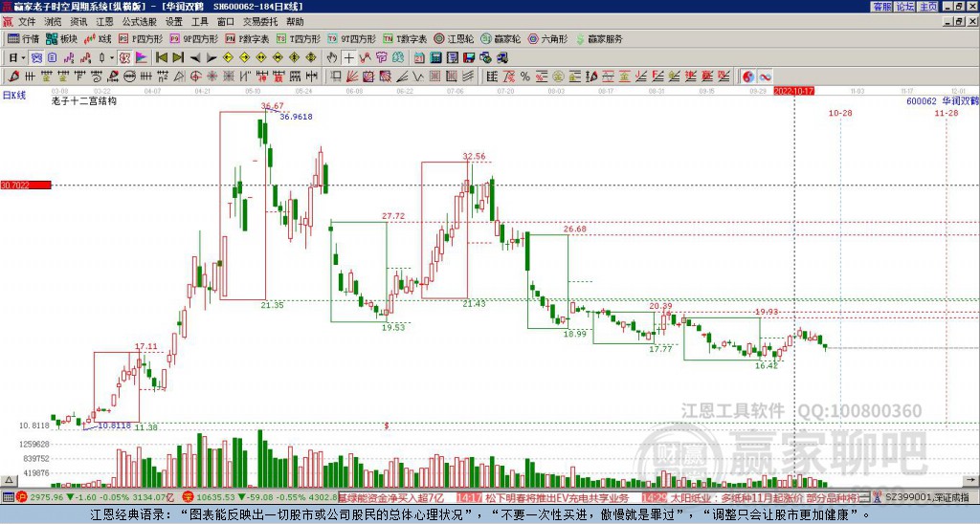Open the candlestick style dropdown arrow

click(112, 58)
